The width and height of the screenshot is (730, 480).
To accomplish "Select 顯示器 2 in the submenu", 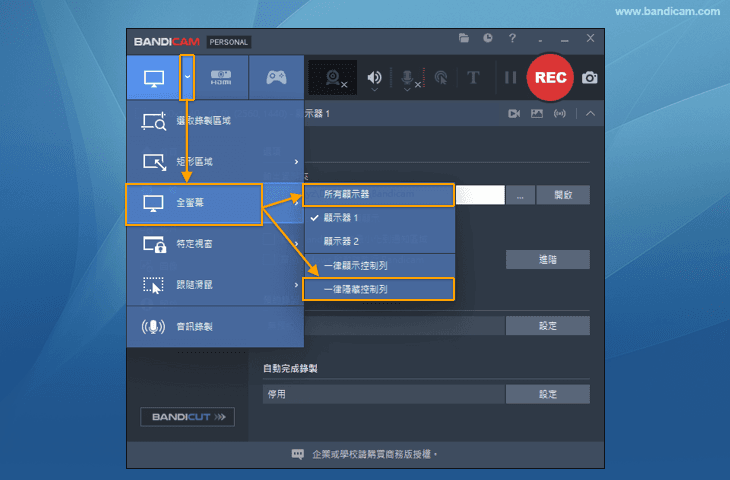I will [379, 241].
